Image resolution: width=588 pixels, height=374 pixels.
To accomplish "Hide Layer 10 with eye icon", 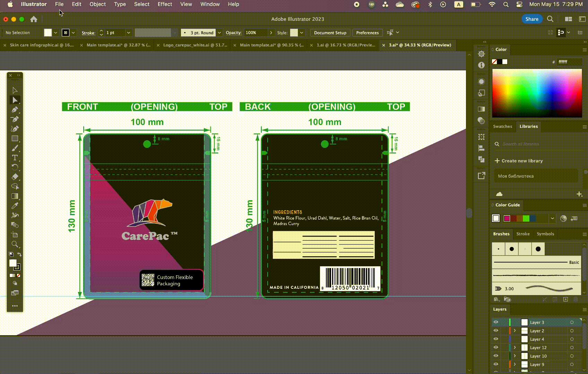I will coord(496,356).
